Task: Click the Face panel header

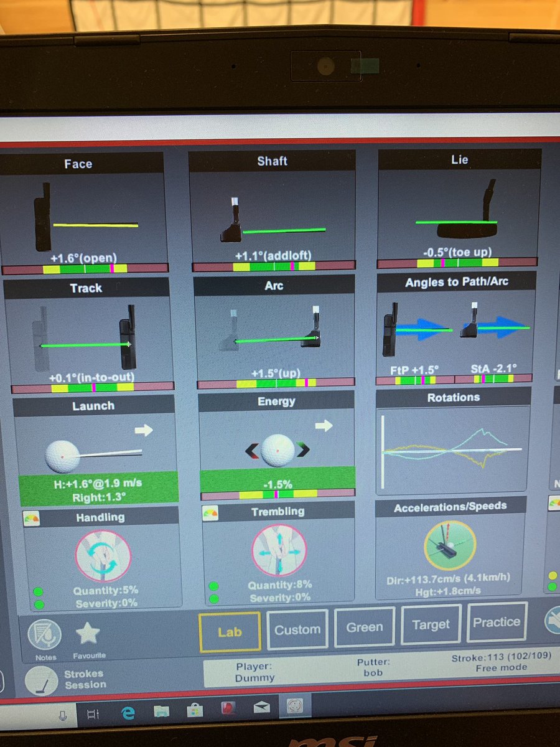Action: (x=82, y=164)
